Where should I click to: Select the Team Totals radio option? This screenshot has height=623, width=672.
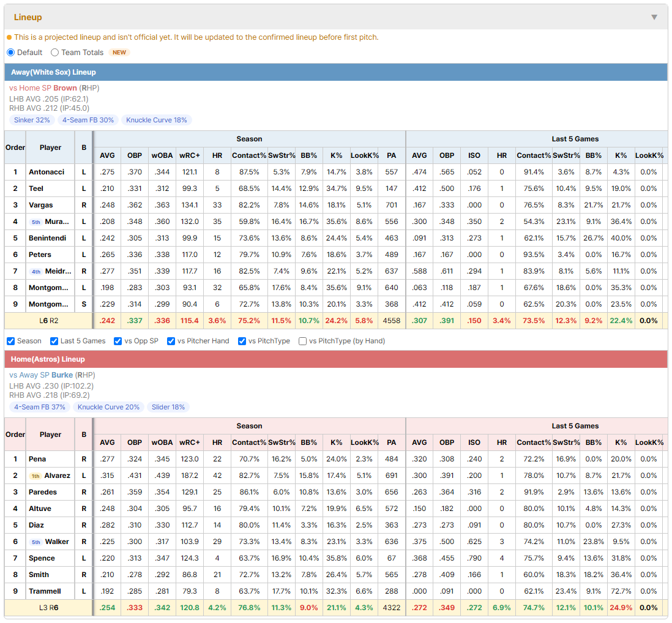coord(55,52)
